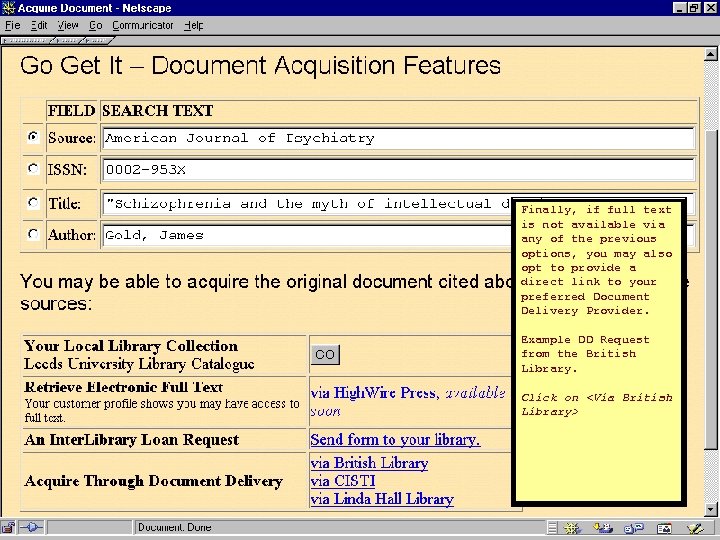Click Acquire Through Document Delivery label

pyautogui.click(x=153, y=481)
